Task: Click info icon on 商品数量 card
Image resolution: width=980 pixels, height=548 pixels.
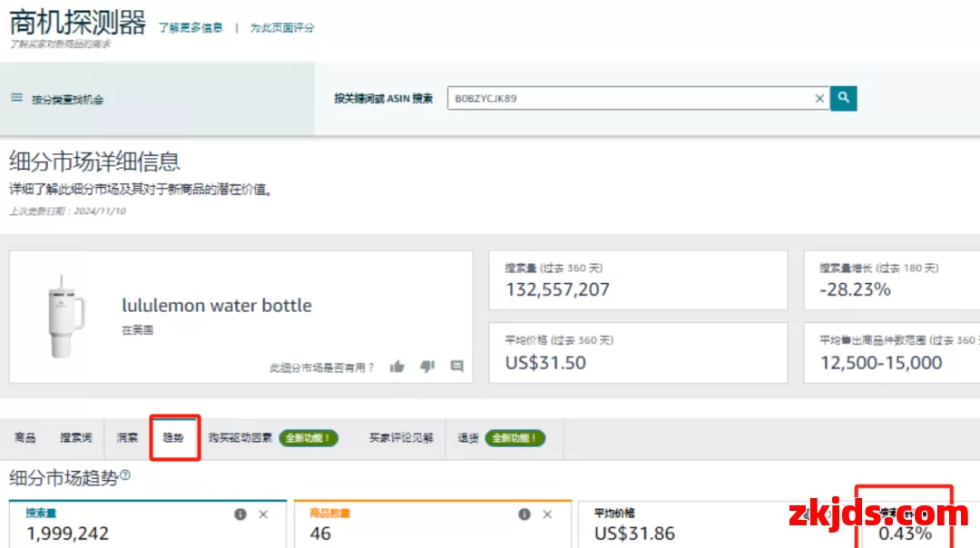Action: 524,514
